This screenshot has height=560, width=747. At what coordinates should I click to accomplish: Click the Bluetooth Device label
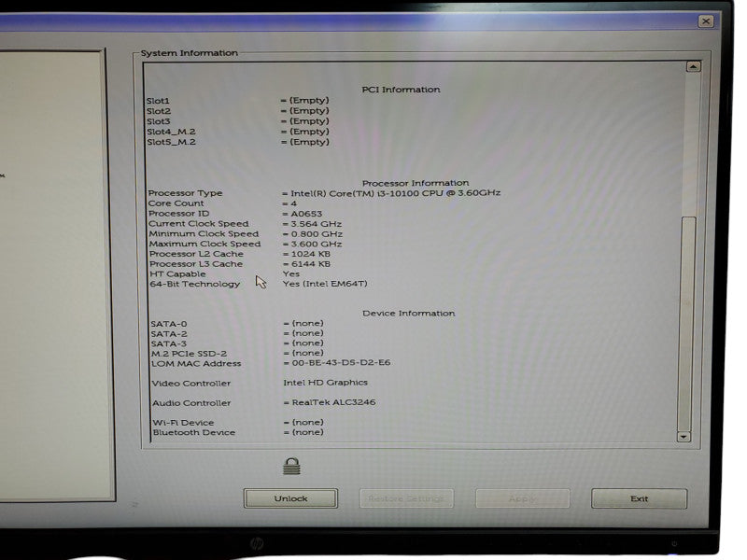(x=194, y=433)
